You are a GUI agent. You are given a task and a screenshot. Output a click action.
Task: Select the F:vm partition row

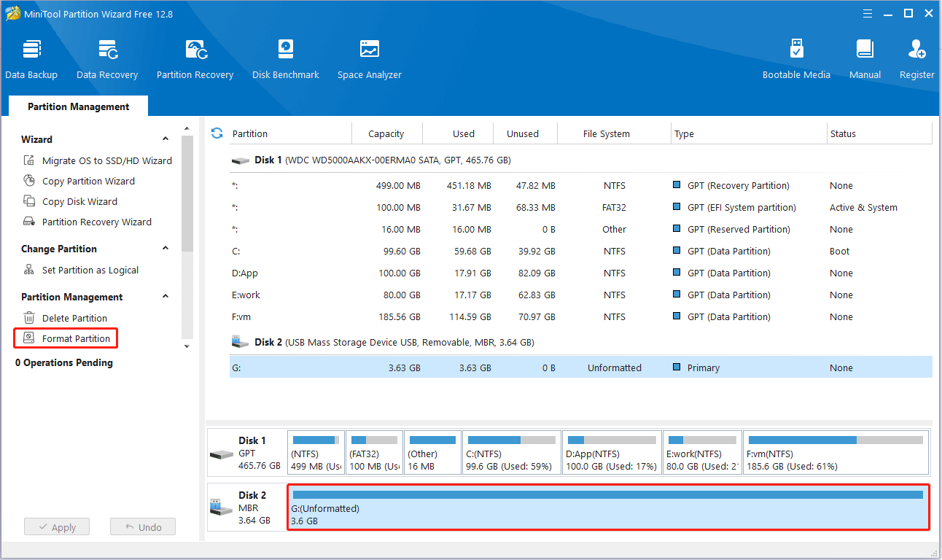[x=580, y=316]
